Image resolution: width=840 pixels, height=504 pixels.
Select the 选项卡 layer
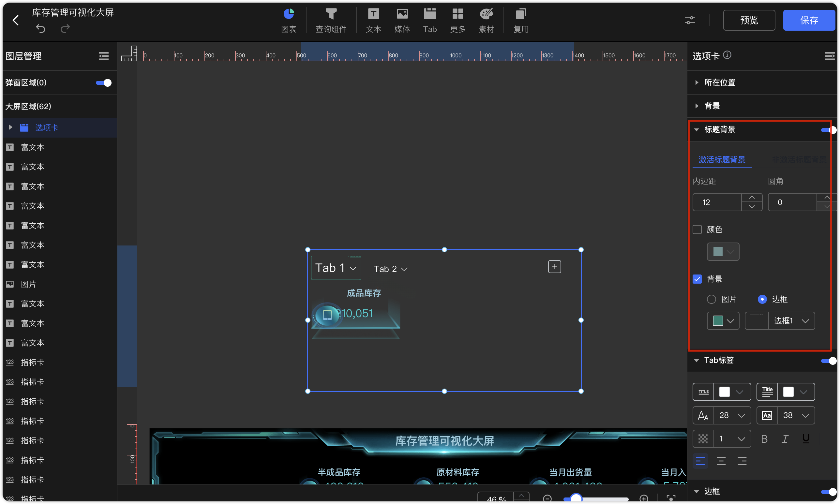[60, 128]
